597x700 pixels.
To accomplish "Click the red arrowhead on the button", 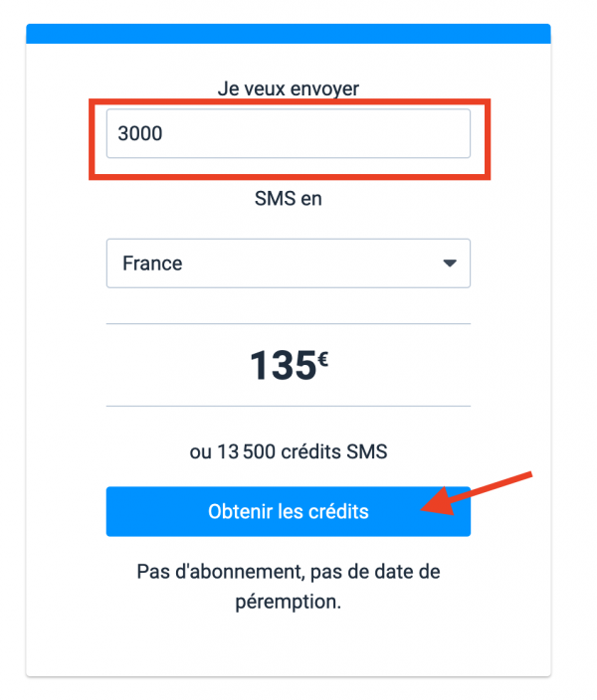I will (435, 506).
